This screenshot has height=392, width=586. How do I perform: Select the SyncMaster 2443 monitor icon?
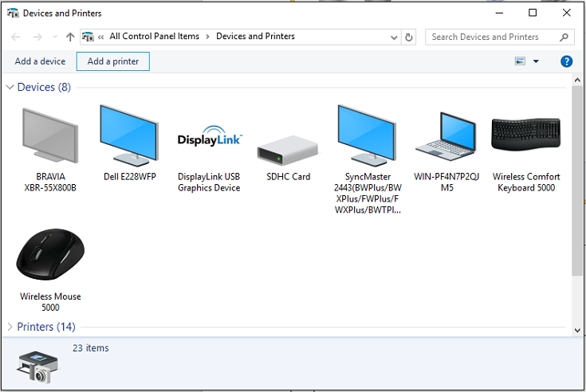pyautogui.click(x=367, y=135)
